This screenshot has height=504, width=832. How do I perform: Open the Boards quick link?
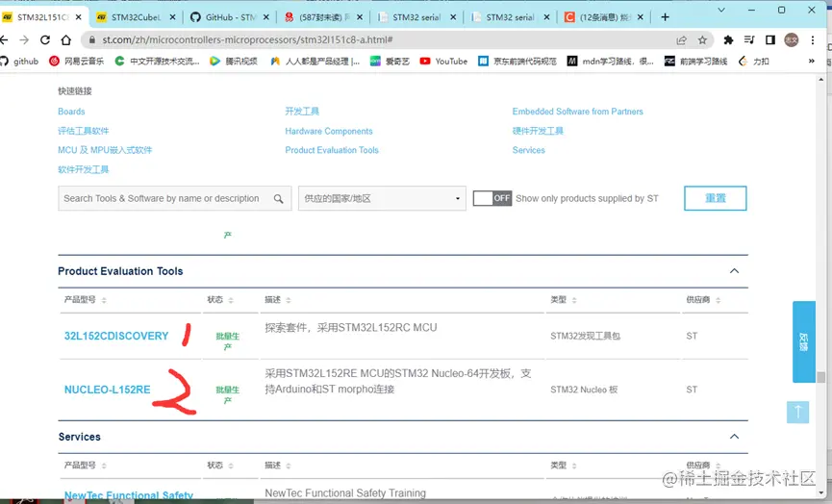pos(71,112)
